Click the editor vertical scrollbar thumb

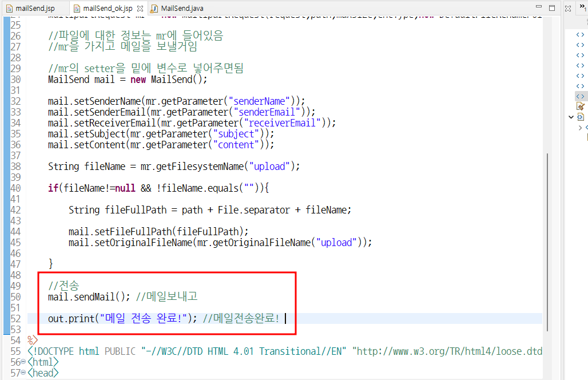(547, 242)
